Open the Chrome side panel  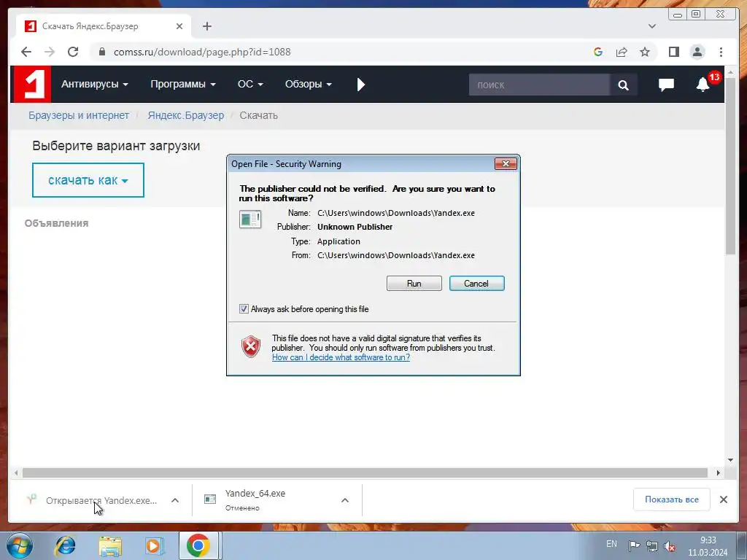pyautogui.click(x=673, y=52)
